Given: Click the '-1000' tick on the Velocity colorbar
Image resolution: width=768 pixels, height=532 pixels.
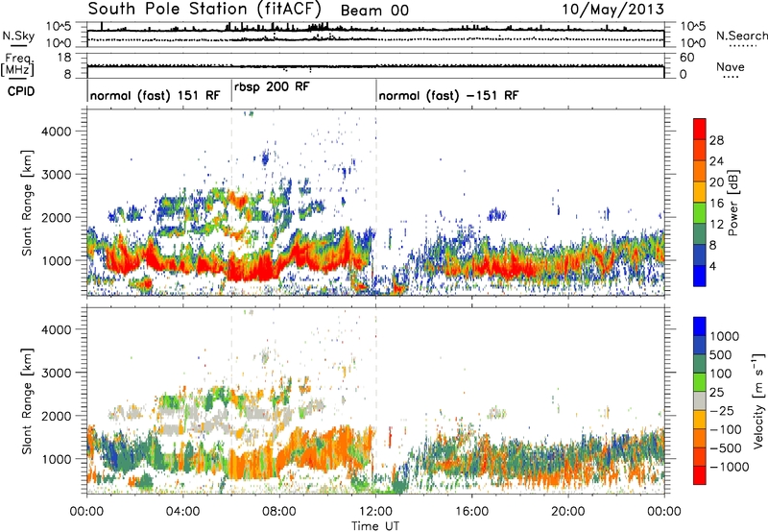Looking at the screenshot, I should (x=730, y=467).
